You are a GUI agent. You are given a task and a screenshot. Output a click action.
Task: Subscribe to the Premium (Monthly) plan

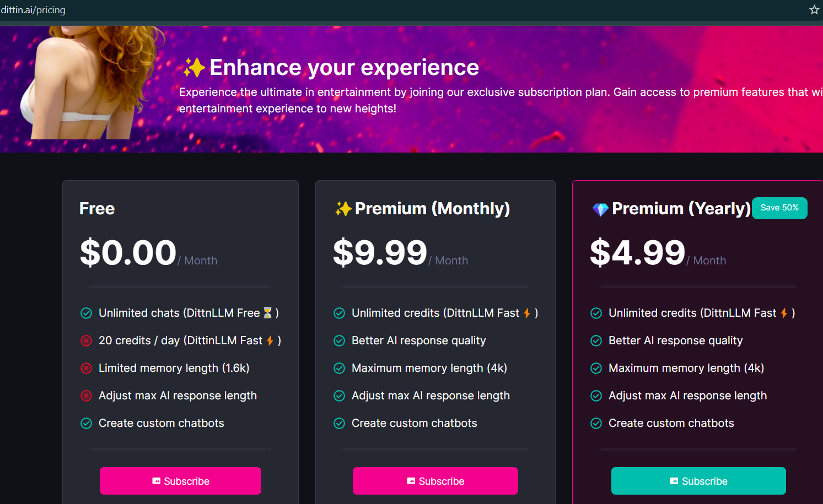click(435, 480)
